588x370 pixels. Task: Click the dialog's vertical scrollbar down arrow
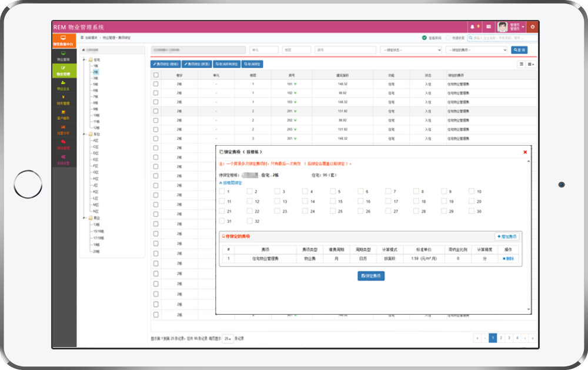[x=529, y=310]
